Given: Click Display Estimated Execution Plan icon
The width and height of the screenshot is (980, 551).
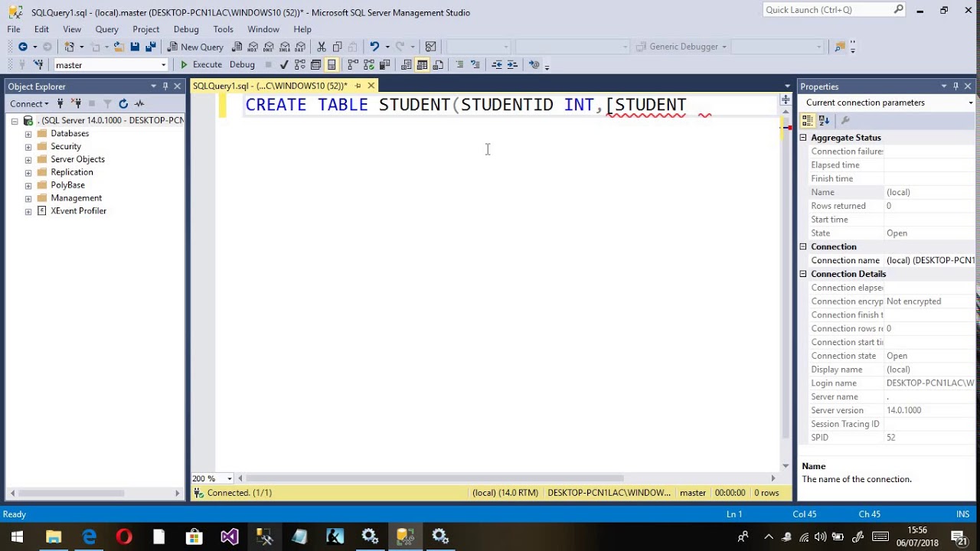Looking at the screenshot, I should 300,65.
